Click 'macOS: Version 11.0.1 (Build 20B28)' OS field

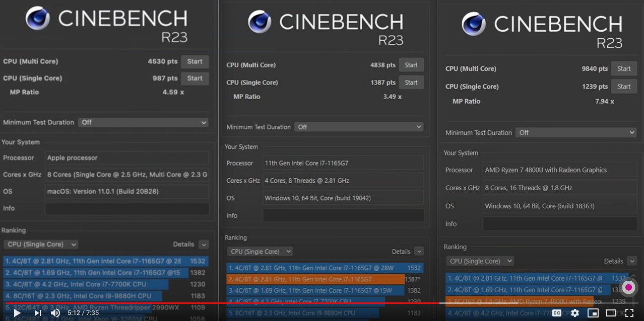coord(127,192)
